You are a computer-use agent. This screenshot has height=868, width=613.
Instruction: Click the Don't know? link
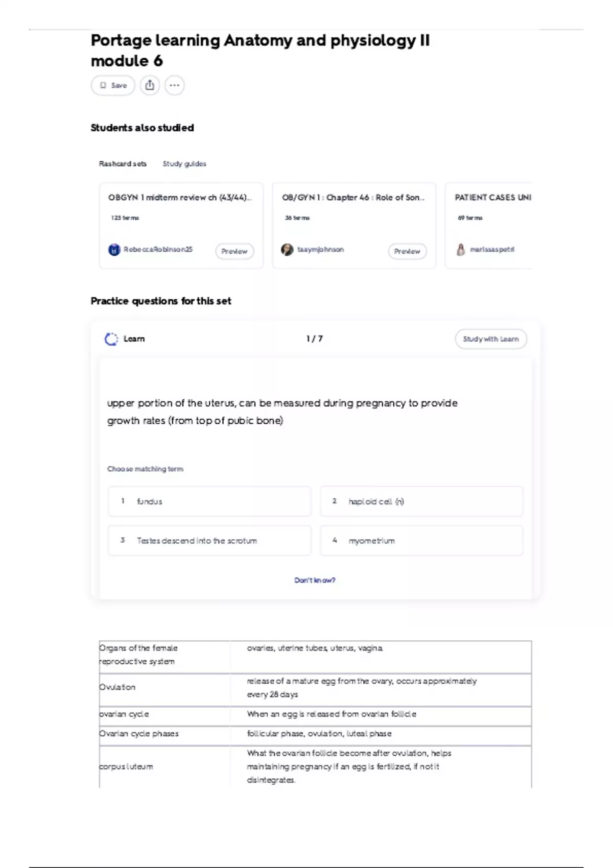pos(315,580)
